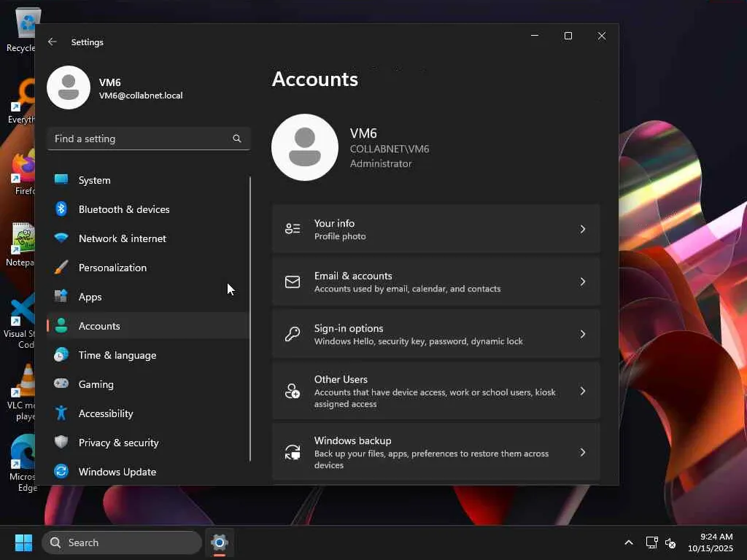Click the network display tray icon
Screen dimensions: 747x560
[x=651, y=542]
